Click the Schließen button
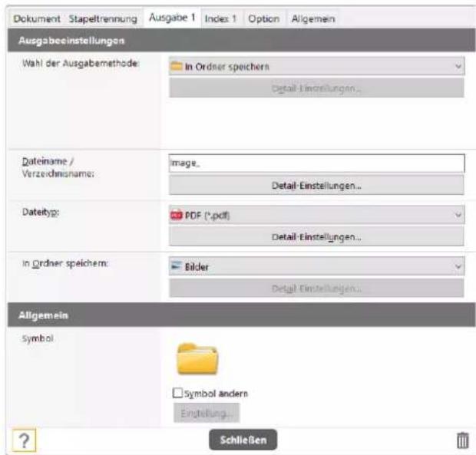 tap(243, 440)
